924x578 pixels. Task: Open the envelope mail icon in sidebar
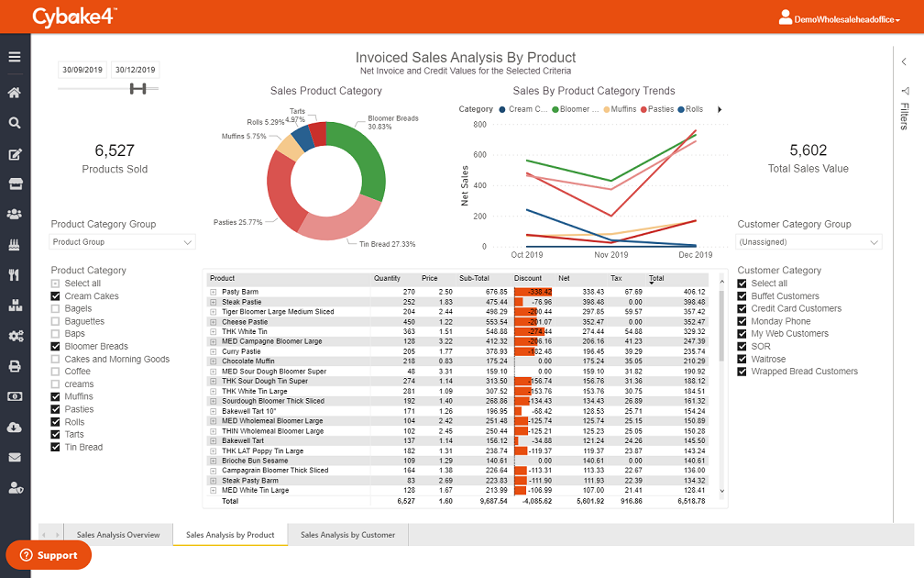tap(15, 456)
